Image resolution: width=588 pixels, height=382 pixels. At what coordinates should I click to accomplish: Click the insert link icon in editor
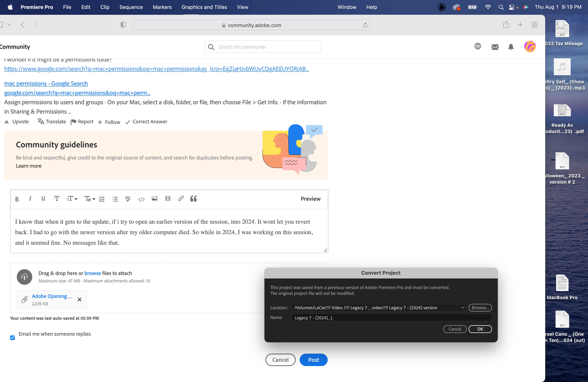tap(181, 198)
